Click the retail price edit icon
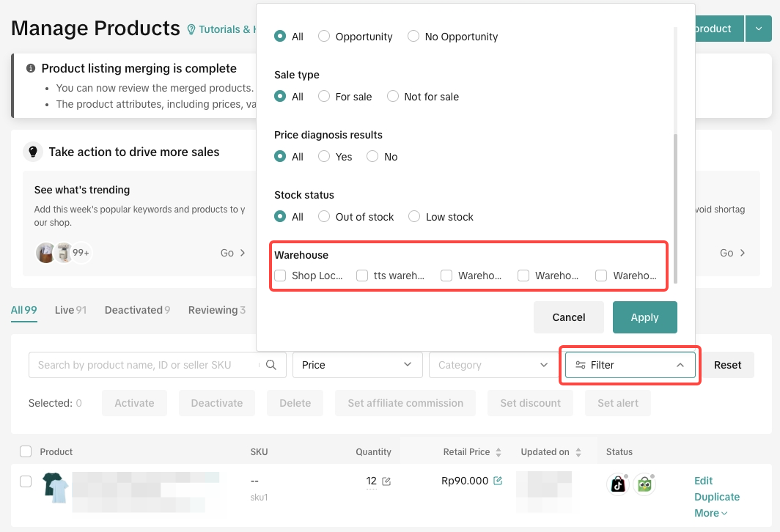Viewport: 780px width, 532px height. click(498, 481)
